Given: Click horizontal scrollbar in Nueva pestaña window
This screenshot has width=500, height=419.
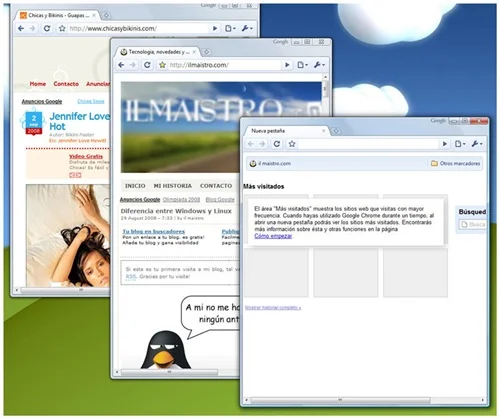Looking at the screenshot, I should [x=340, y=400].
